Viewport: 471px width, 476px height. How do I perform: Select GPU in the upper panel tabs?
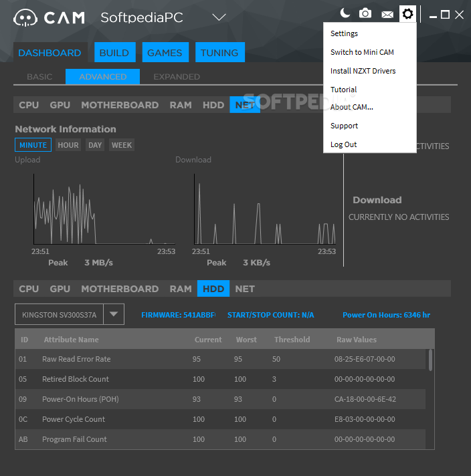point(60,105)
